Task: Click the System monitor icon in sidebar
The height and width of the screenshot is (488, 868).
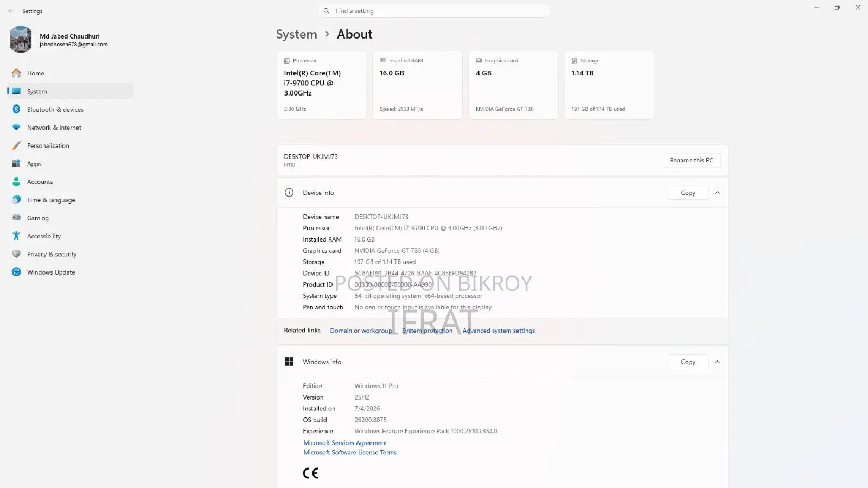Action: 16,91
